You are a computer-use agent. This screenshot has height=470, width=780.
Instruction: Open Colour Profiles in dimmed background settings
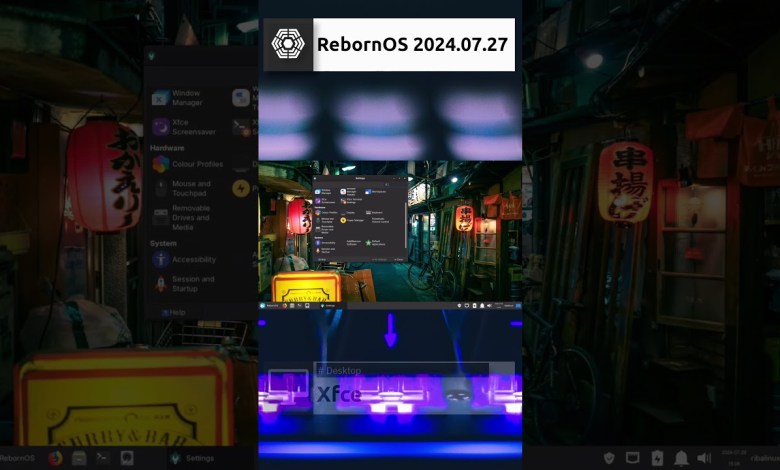pos(188,164)
